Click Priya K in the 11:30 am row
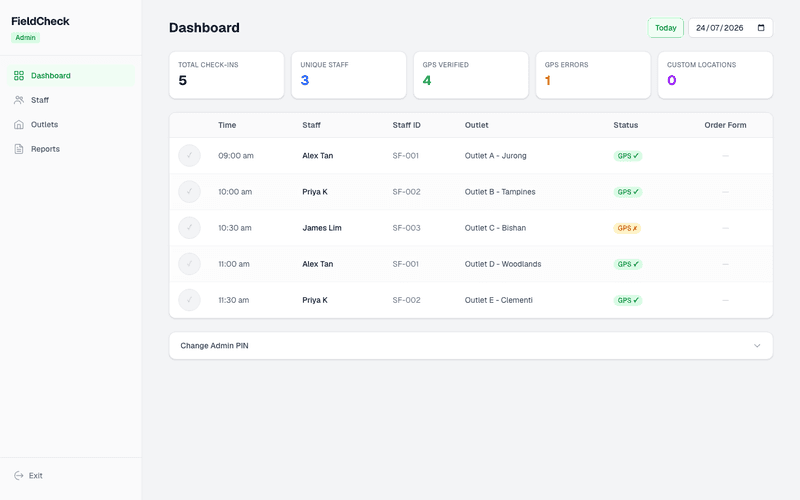This screenshot has width=800, height=500. [x=315, y=300]
